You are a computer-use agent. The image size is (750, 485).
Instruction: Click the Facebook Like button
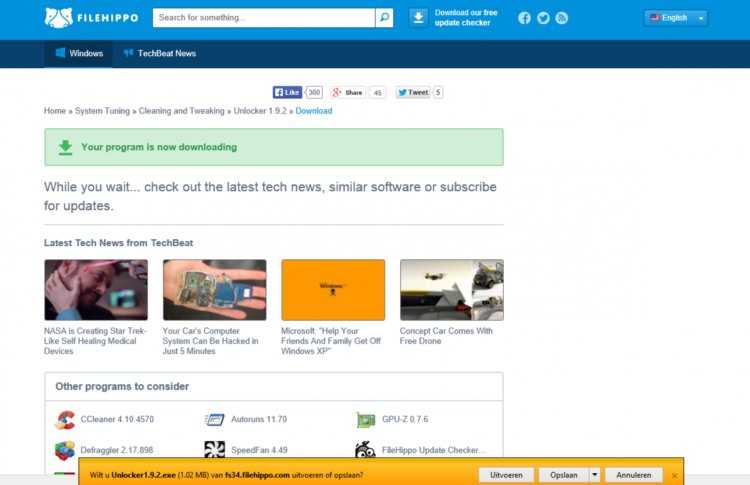click(287, 92)
